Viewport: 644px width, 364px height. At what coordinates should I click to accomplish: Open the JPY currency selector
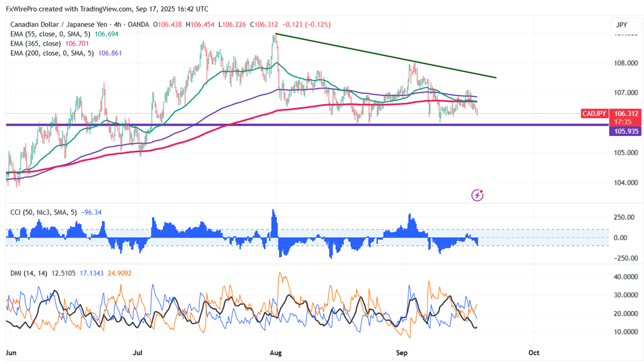click(626, 25)
